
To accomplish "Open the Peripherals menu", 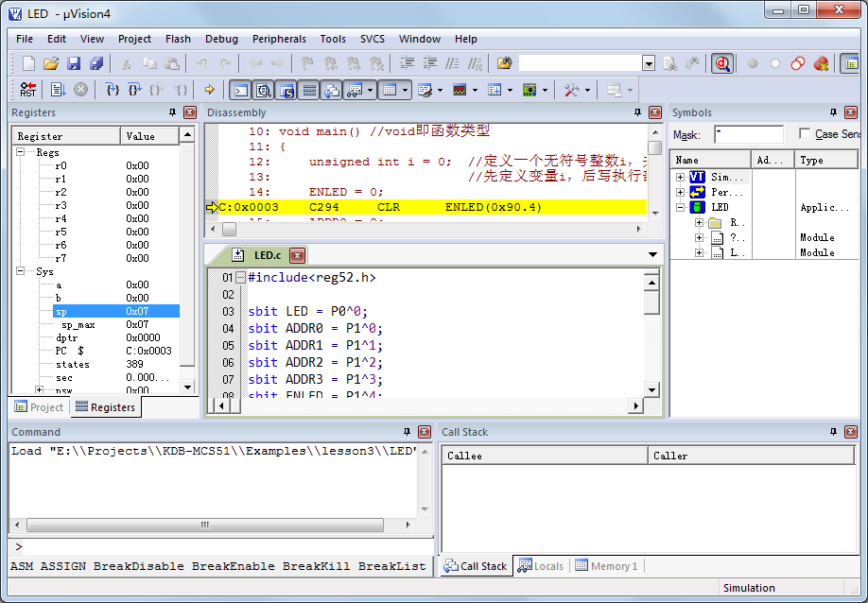I will click(279, 39).
